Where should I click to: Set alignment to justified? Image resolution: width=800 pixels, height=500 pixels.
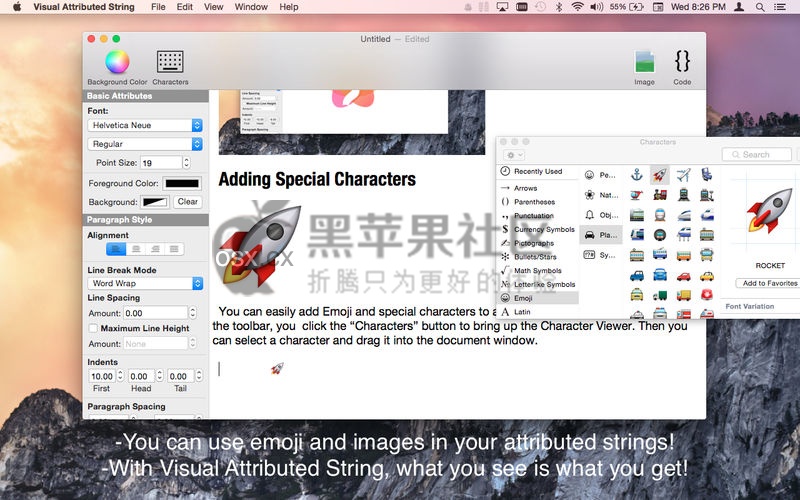[x=174, y=249]
